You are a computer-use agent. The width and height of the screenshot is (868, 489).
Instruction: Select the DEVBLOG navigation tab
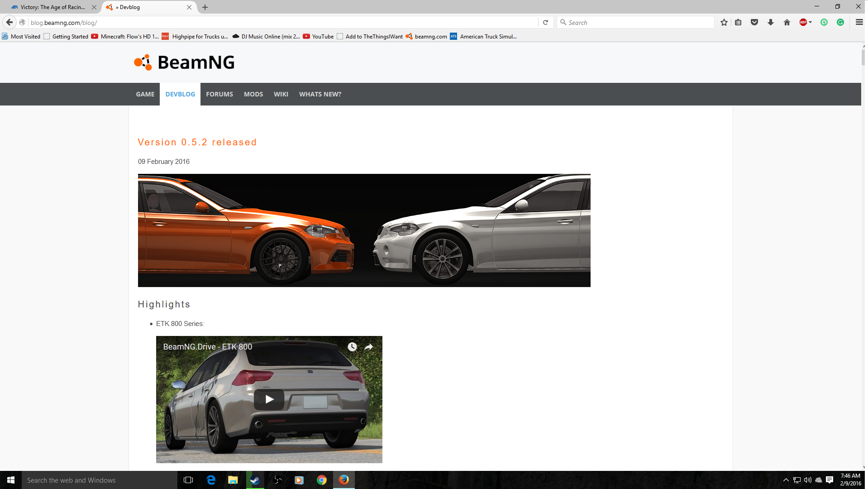pos(180,94)
